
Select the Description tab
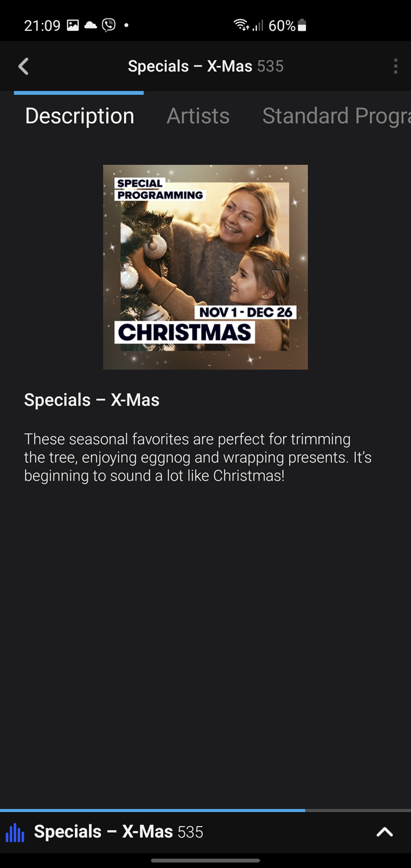80,116
